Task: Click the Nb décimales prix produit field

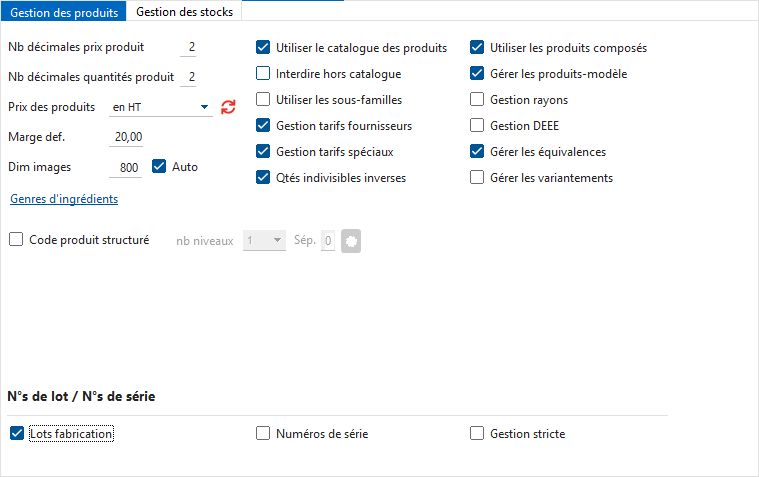Action: 190,47
